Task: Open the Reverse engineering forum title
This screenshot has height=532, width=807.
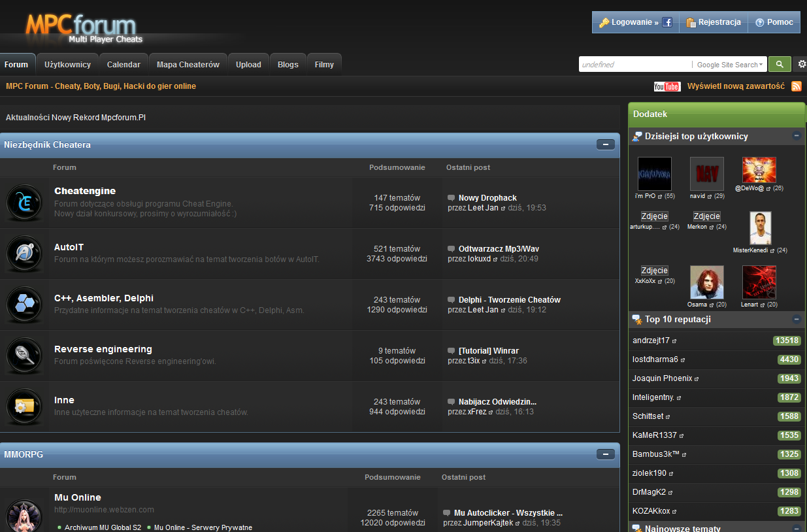Action: click(103, 349)
